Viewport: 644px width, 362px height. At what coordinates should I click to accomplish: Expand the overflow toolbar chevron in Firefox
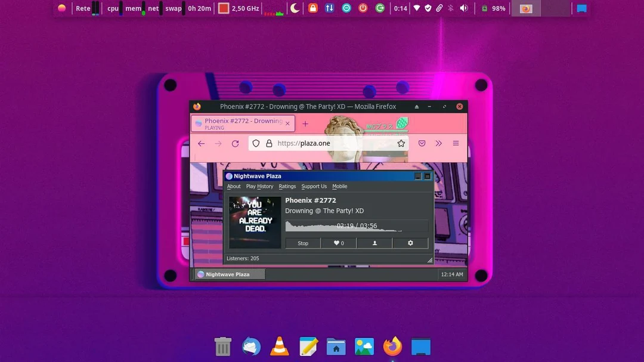pos(439,143)
